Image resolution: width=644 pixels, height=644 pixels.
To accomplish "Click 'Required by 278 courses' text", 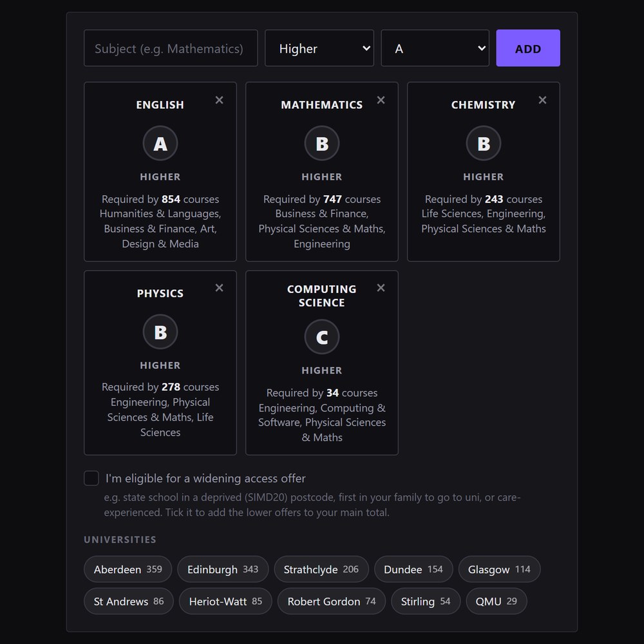I will point(160,387).
